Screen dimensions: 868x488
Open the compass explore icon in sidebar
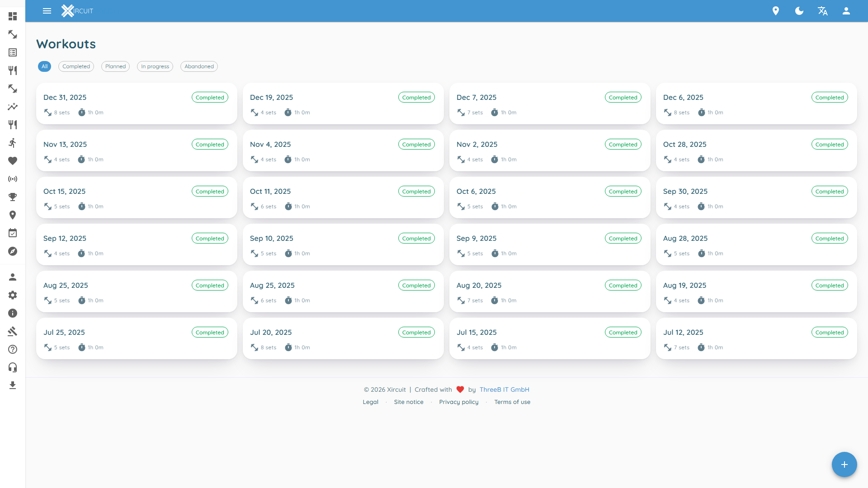pyautogui.click(x=13, y=251)
